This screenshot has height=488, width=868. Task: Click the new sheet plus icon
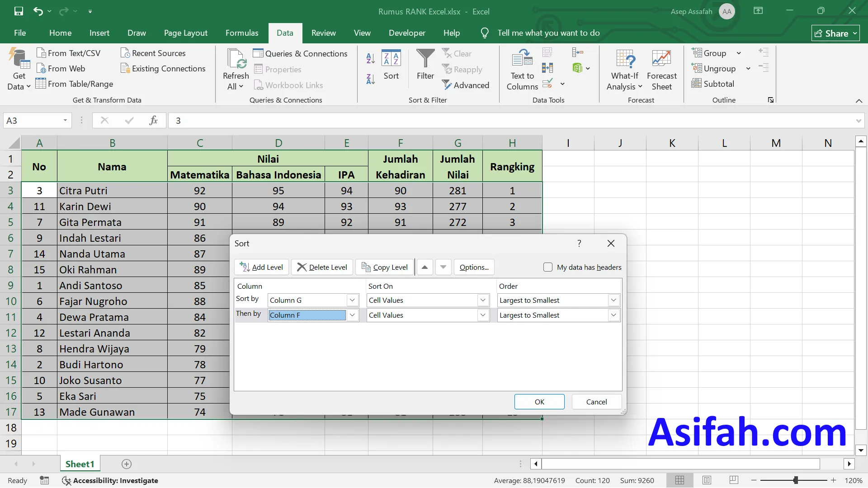(127, 464)
